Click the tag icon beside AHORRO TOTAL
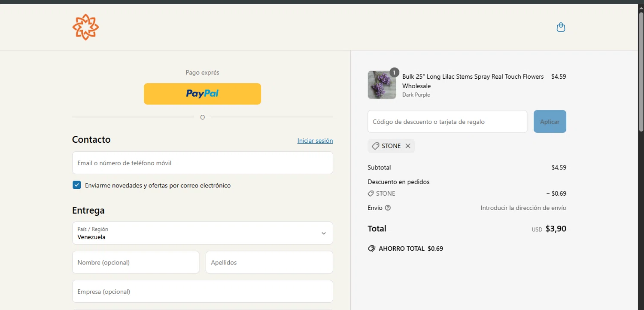This screenshot has height=310, width=644. click(x=371, y=249)
